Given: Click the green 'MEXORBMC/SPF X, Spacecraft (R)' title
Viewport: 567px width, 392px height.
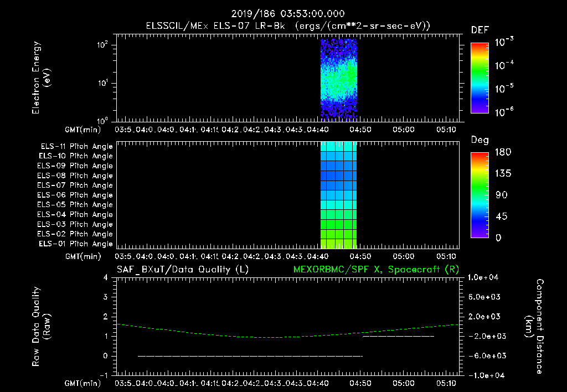Looking at the screenshot, I should click(376, 270).
